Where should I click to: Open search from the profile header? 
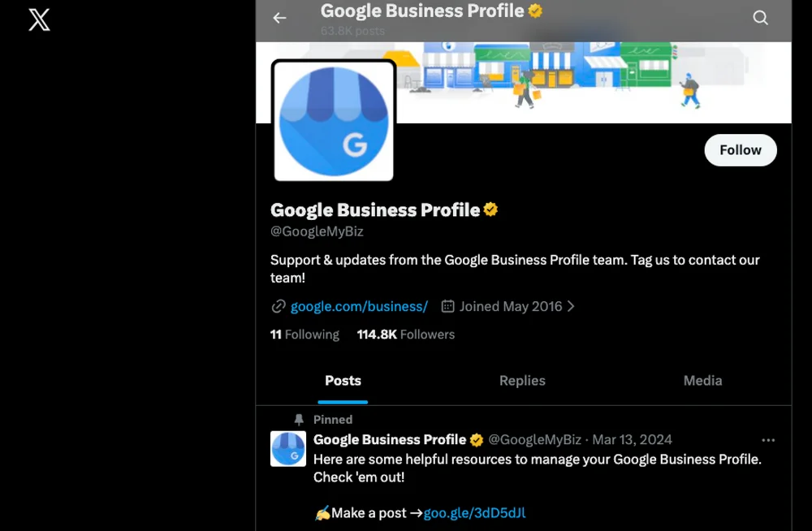click(760, 17)
